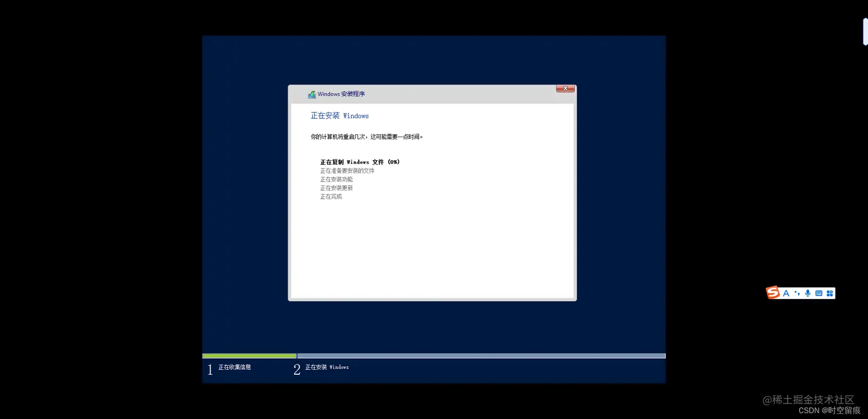
Task: Click the gray installing progress bar segment
Action: (x=481, y=356)
